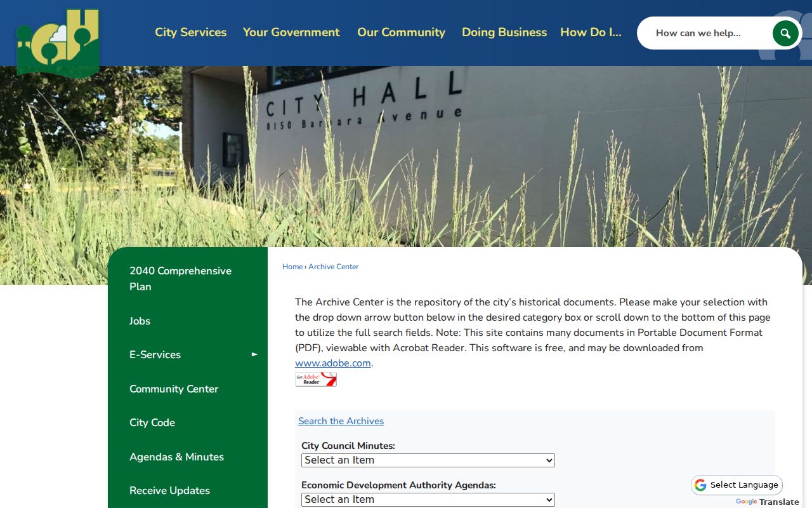Open the Our Community menu
This screenshot has width=812, height=508.
[401, 32]
